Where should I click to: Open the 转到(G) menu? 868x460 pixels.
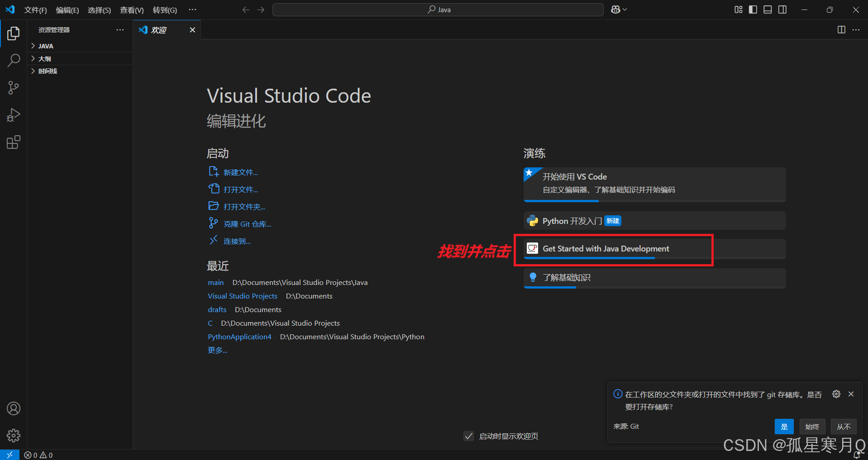165,10
